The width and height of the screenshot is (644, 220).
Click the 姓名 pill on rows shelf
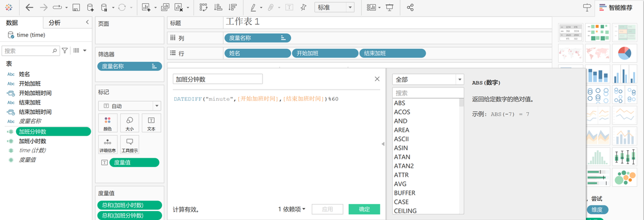[258, 54]
